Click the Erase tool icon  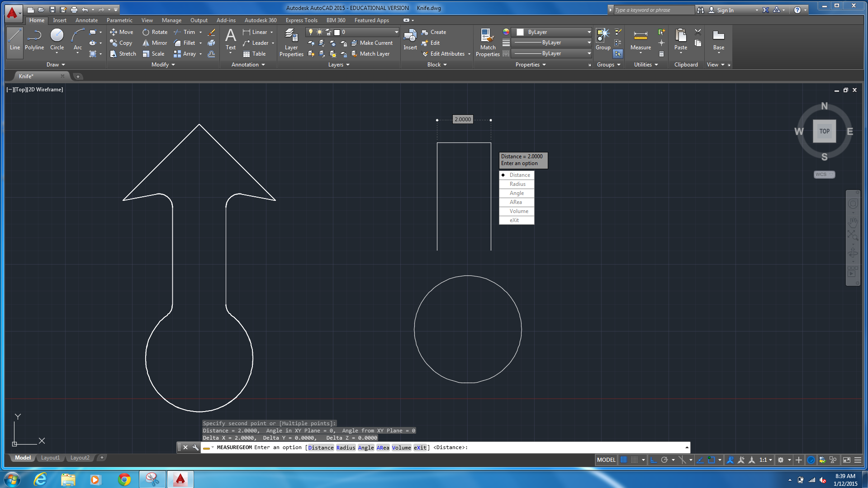tap(211, 32)
